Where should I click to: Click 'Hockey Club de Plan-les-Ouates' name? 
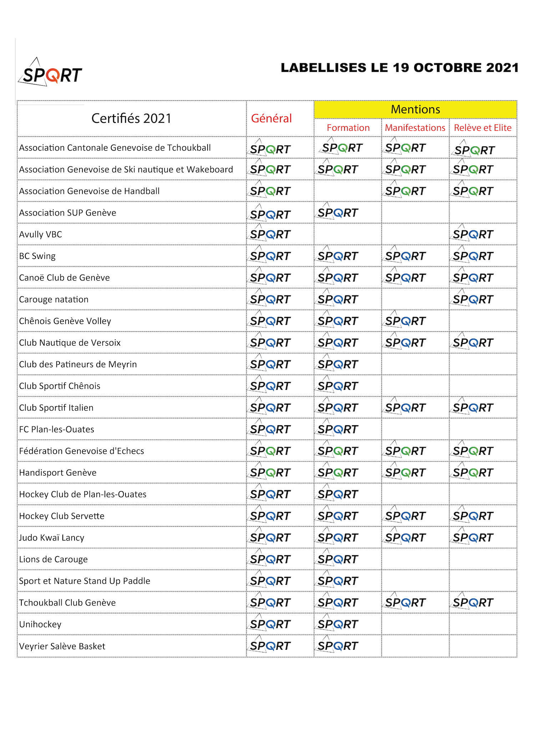(x=83, y=494)
